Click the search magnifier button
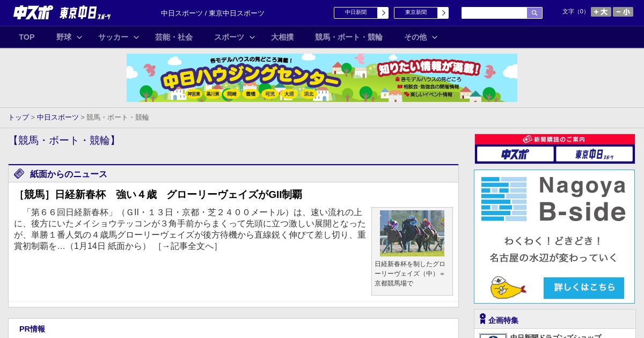Screen dimensions: 644x338 pos(535,13)
